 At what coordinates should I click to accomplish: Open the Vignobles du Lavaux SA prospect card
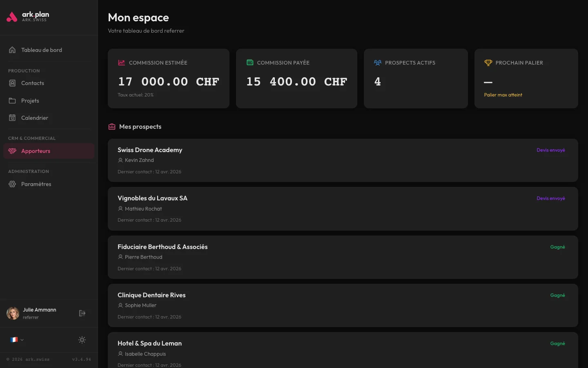(343, 209)
